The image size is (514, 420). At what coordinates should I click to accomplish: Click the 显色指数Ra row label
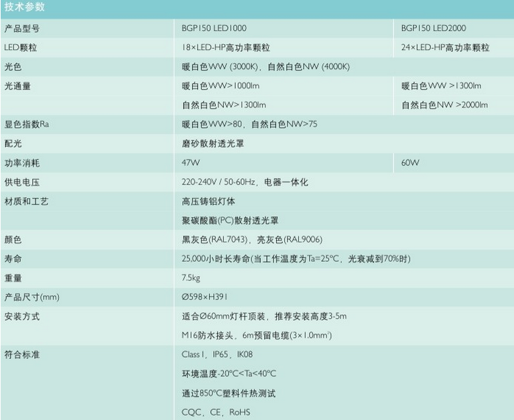tap(27, 124)
